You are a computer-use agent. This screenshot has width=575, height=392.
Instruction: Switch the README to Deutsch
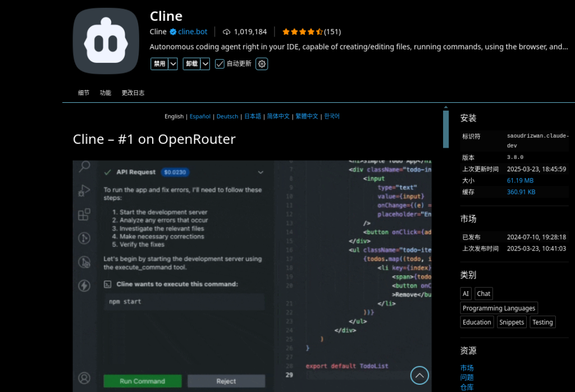tap(227, 116)
